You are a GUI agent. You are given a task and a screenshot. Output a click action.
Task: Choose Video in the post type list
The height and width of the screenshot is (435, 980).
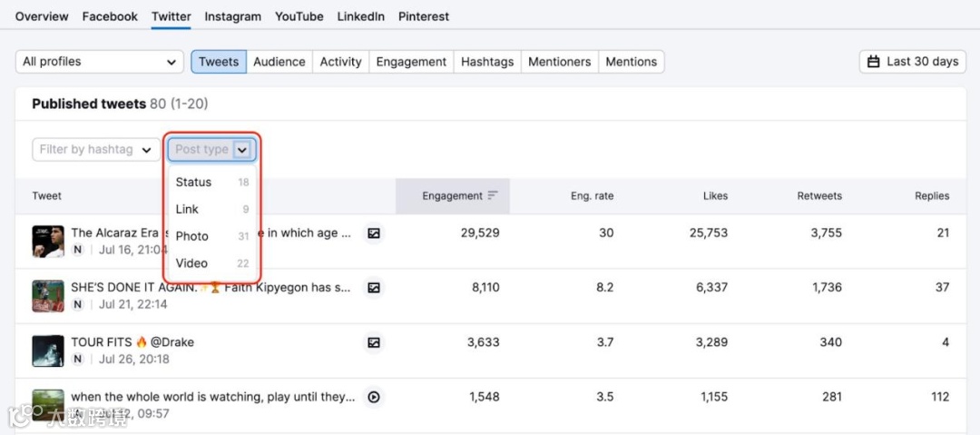click(x=192, y=263)
